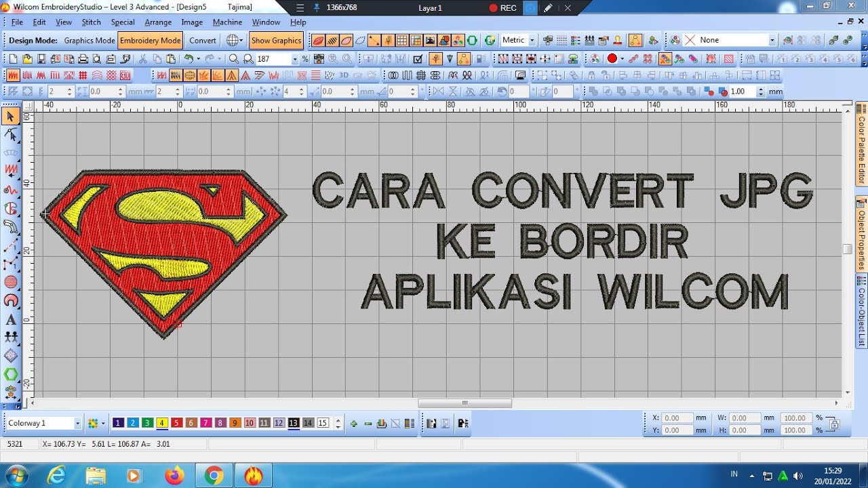
Task: Open the Special menu
Action: [x=123, y=22]
